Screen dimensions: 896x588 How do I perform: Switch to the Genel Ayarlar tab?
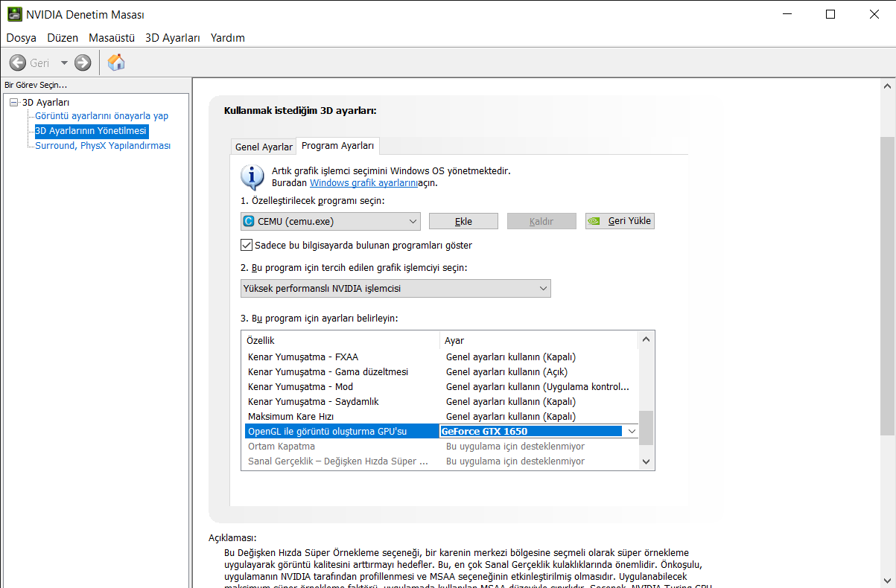pyautogui.click(x=264, y=147)
